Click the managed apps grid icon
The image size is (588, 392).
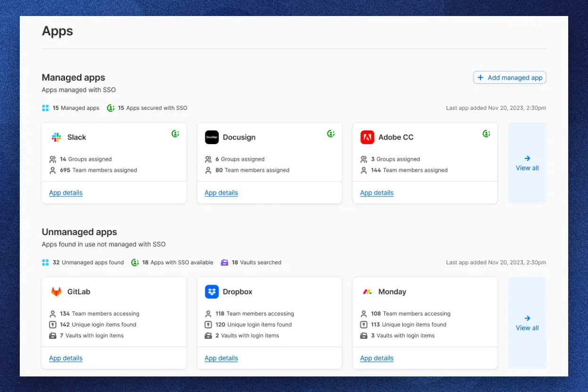coord(45,108)
